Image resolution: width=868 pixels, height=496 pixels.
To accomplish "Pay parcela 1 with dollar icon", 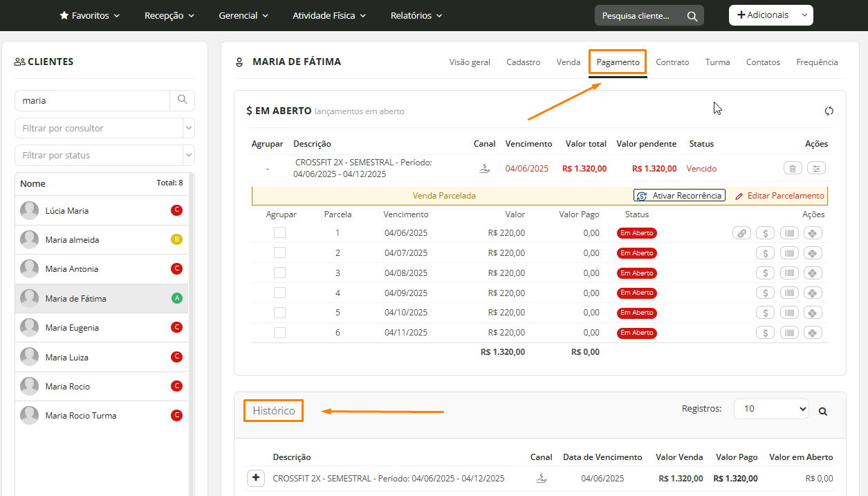I will coord(765,233).
